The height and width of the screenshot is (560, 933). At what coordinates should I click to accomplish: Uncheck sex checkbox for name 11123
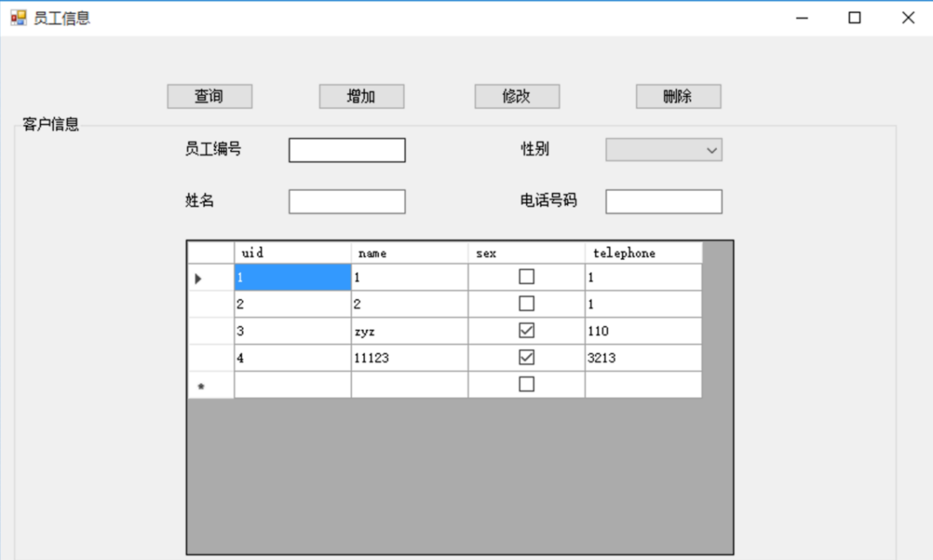(x=526, y=357)
